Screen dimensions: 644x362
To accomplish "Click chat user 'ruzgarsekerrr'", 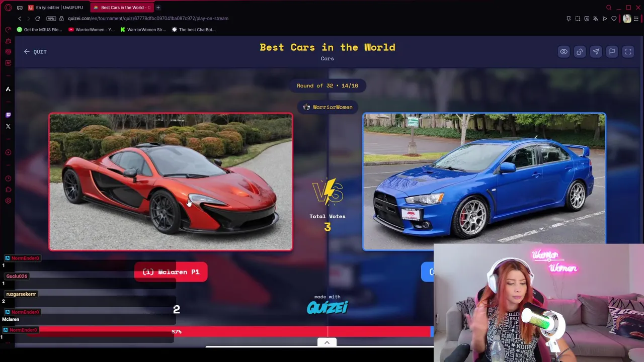I will pos(21,294).
